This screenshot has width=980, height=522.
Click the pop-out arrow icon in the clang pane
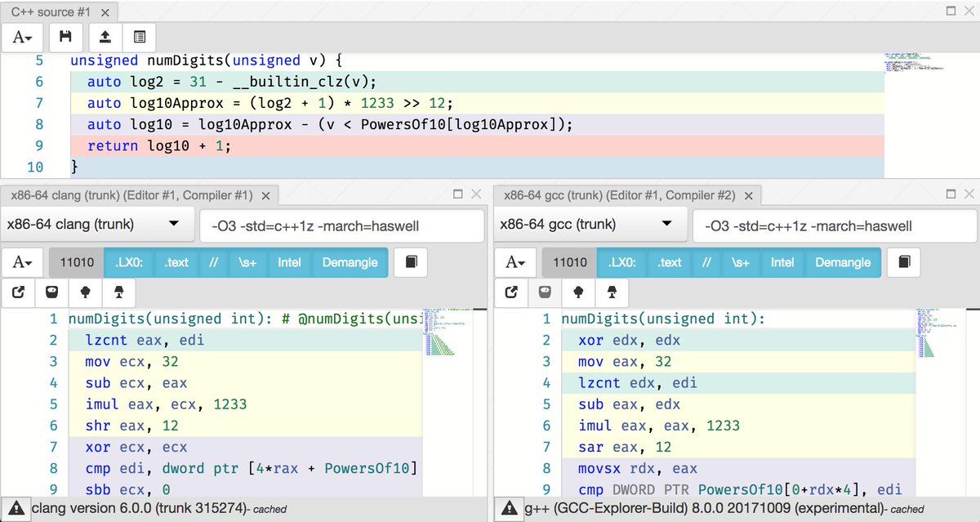[x=18, y=292]
